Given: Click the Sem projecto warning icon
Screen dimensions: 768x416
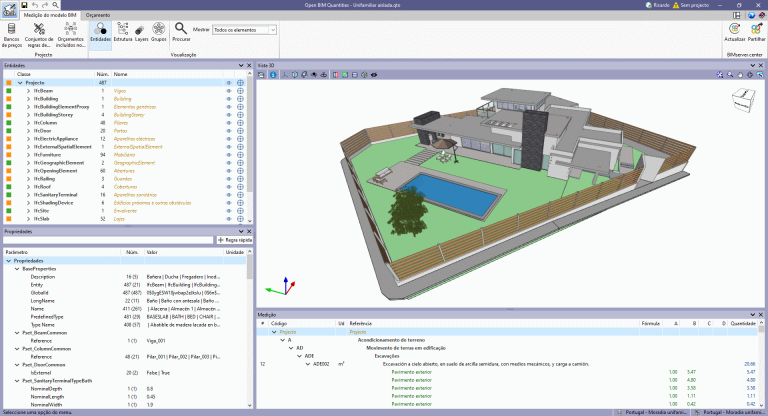Looking at the screenshot, I should 676,5.
